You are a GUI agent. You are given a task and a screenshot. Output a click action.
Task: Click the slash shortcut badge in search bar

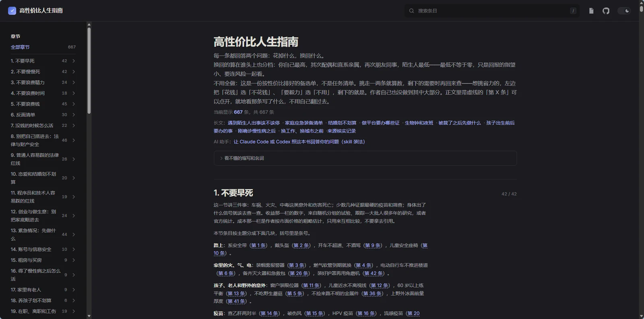click(x=573, y=11)
